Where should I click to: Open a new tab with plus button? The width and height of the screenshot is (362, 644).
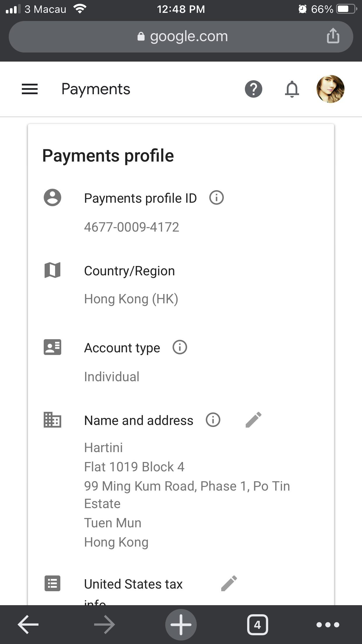coord(181,624)
